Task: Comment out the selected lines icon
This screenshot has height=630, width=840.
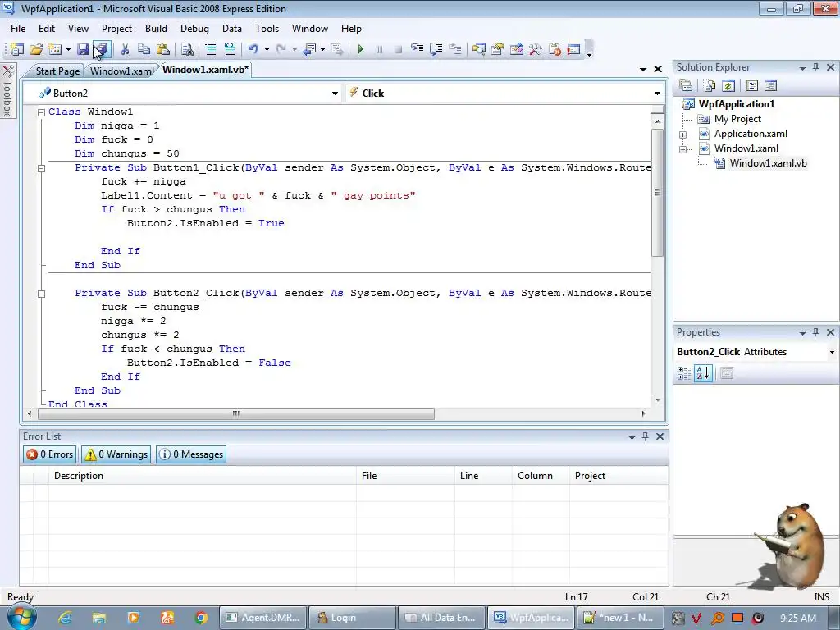Action: point(211,49)
